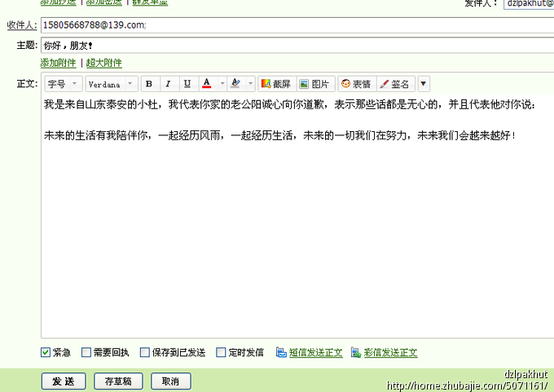Click the sender address field dzlpakhut
The height and width of the screenshot is (392, 554).
pos(529,3)
